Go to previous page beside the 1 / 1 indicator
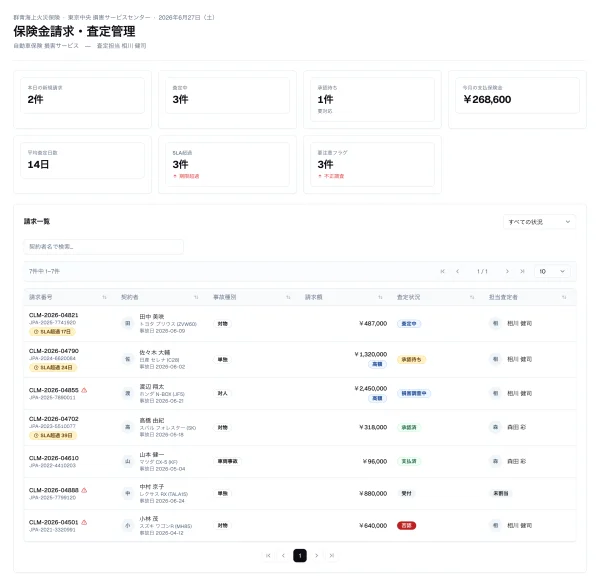600x586 pixels. coord(457,271)
